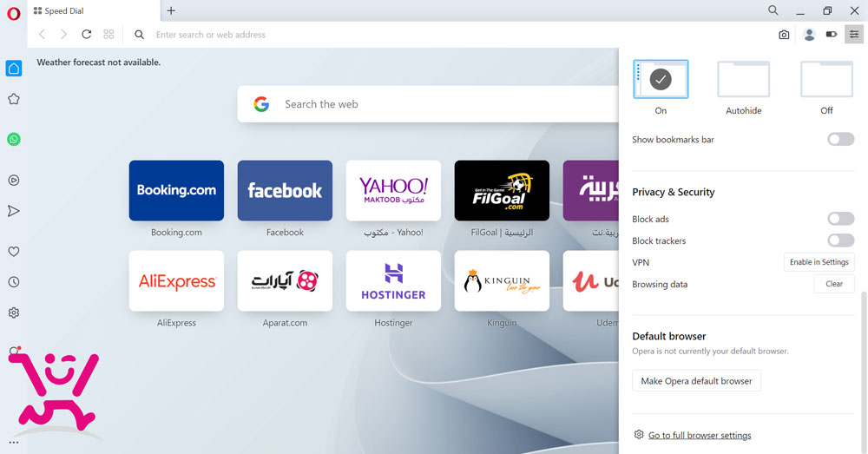Click the 'Browsing data' label

660,284
